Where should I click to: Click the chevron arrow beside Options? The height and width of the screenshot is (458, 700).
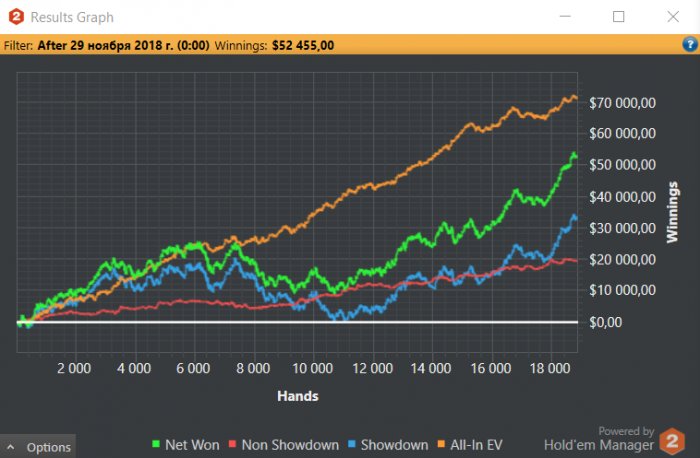point(11,447)
